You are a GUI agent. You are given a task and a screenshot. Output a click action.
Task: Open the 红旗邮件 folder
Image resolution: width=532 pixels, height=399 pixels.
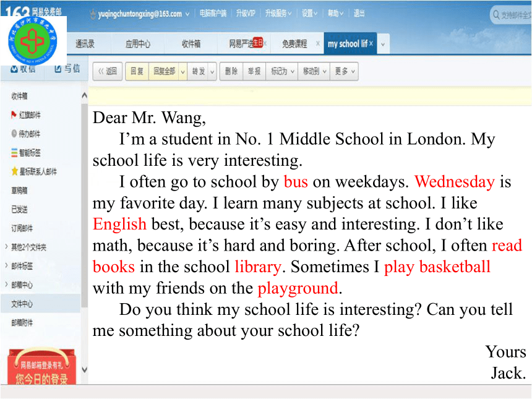coord(30,115)
